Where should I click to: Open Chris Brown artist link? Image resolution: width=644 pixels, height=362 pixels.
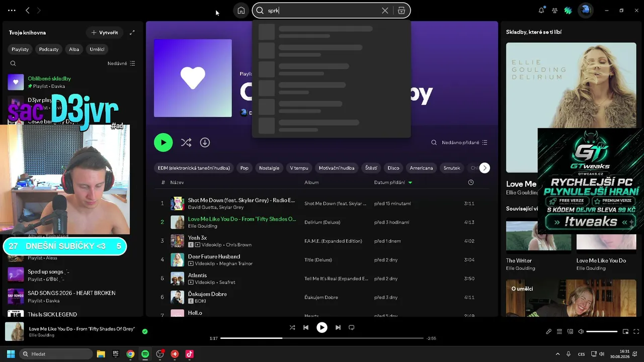click(x=239, y=245)
